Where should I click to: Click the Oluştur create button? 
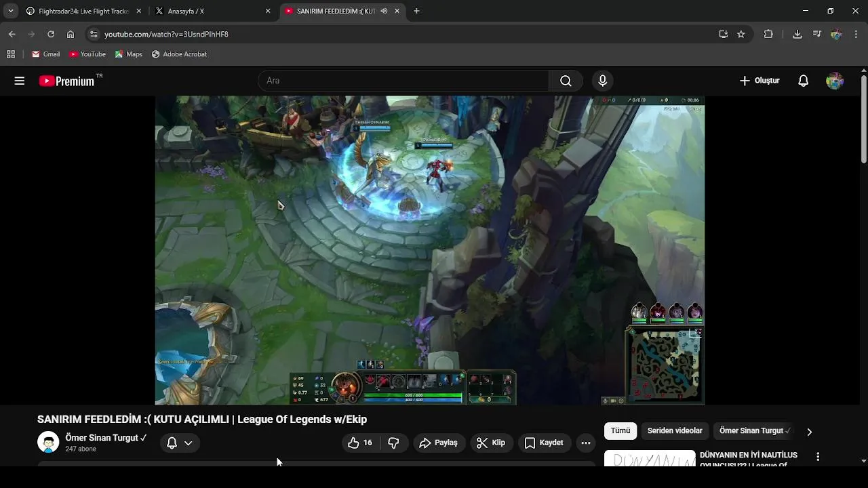[759, 81]
